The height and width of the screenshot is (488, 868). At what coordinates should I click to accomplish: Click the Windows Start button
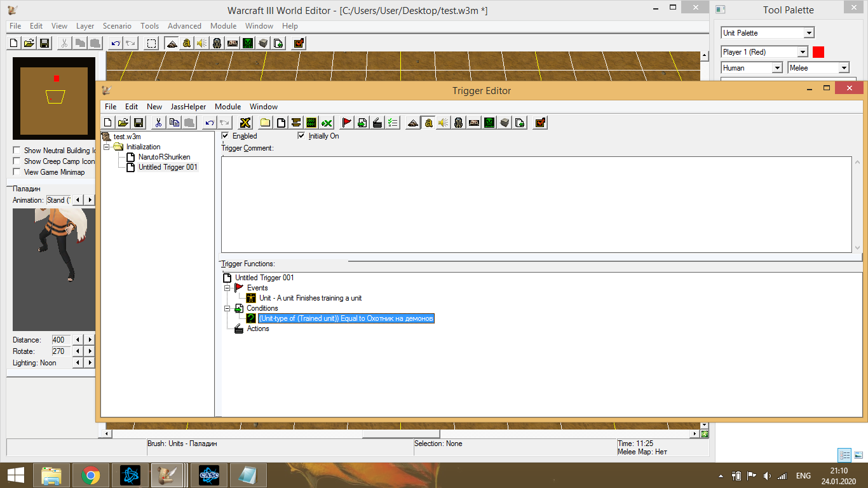pyautogui.click(x=15, y=475)
